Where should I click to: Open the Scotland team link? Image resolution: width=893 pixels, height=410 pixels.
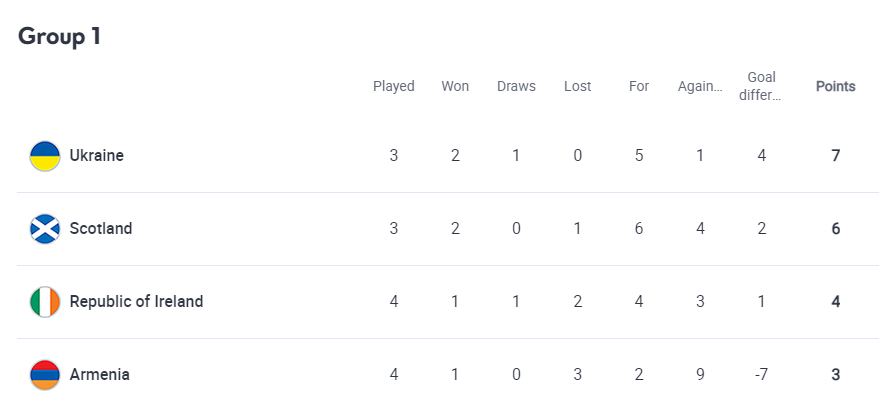tap(100, 229)
